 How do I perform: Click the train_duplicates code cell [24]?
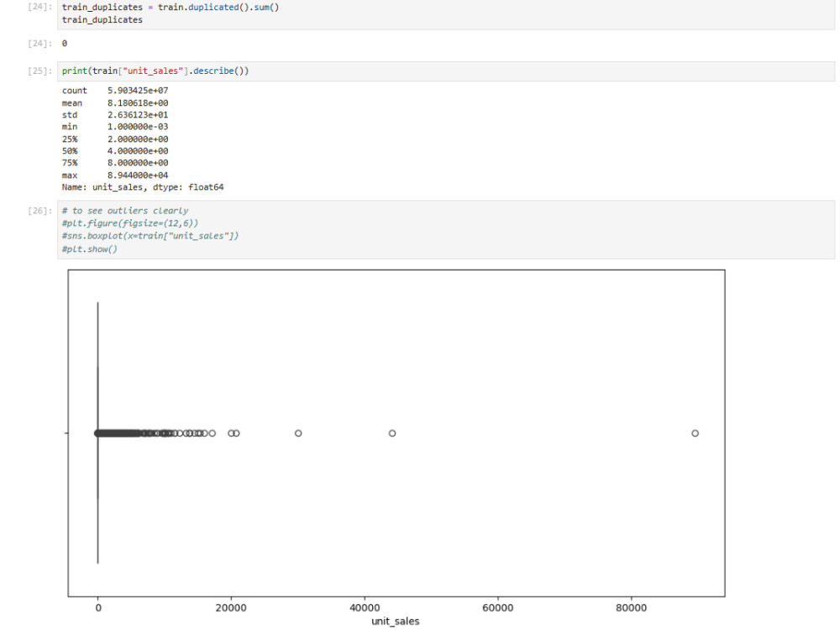446,14
